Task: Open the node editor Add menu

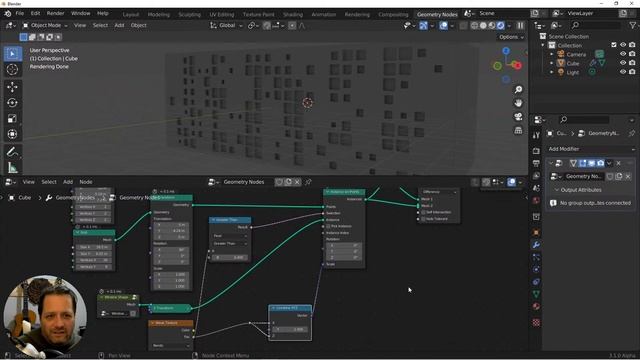Action: point(68,182)
